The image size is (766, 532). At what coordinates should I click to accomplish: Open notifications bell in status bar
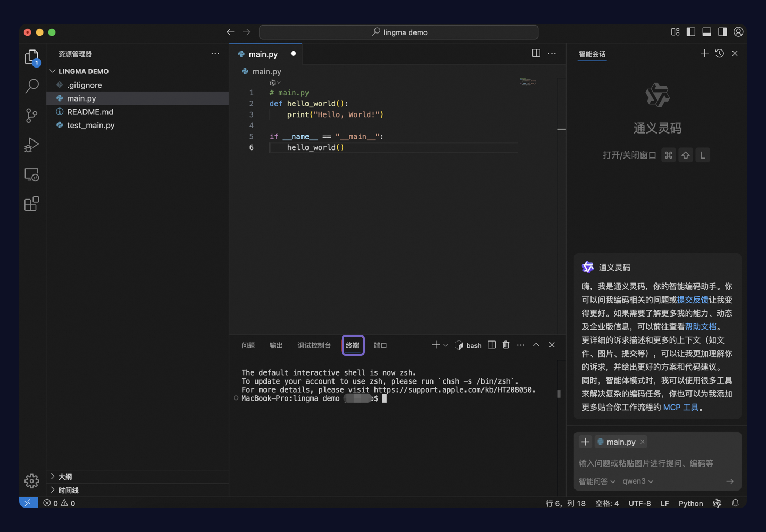[736, 503]
